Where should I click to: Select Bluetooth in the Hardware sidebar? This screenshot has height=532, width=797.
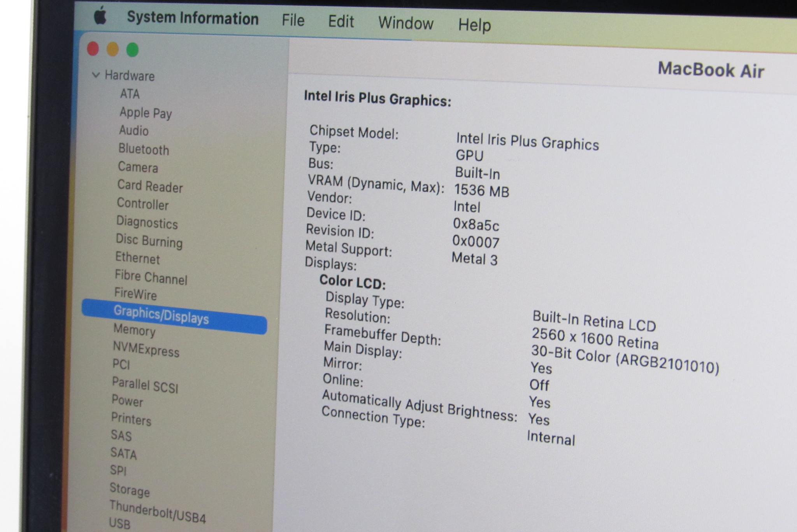point(144,149)
